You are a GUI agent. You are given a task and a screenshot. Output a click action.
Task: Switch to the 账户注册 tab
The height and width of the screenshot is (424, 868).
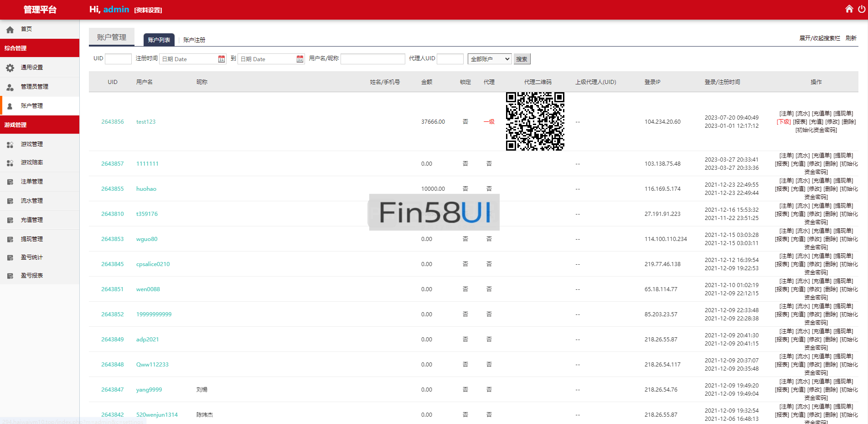(193, 40)
